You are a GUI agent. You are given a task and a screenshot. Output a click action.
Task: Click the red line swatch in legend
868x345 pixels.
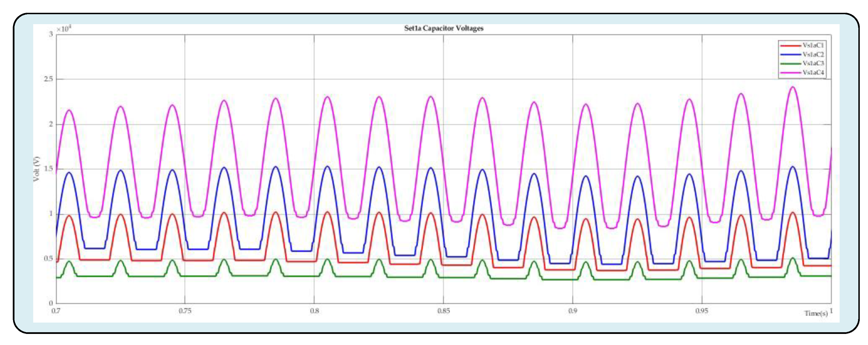point(791,45)
